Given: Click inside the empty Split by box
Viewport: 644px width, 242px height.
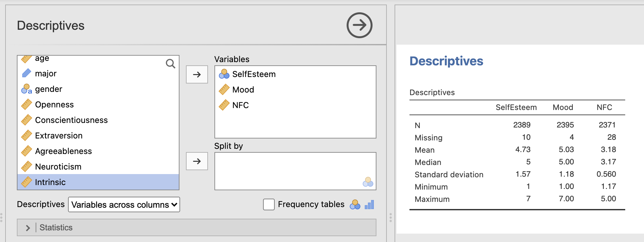Looking at the screenshot, I should tap(295, 171).
